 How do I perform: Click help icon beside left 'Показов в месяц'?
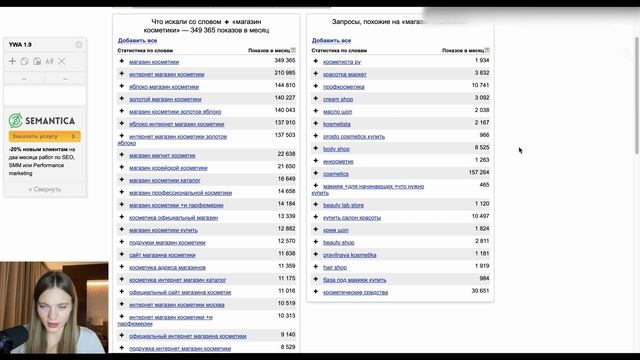[293, 50]
